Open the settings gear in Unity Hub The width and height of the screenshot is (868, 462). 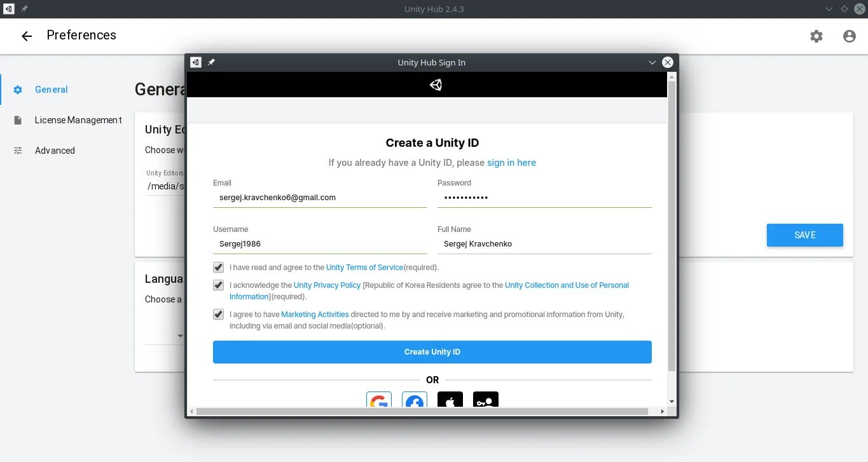coord(816,36)
